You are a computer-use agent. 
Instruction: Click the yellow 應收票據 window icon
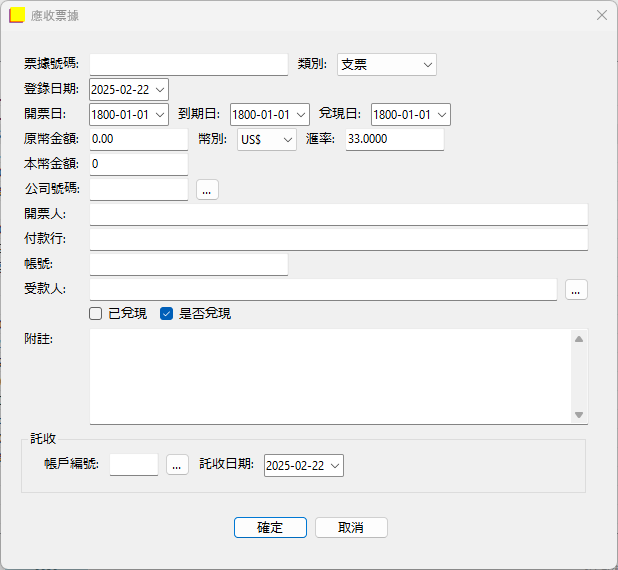[x=17, y=15]
